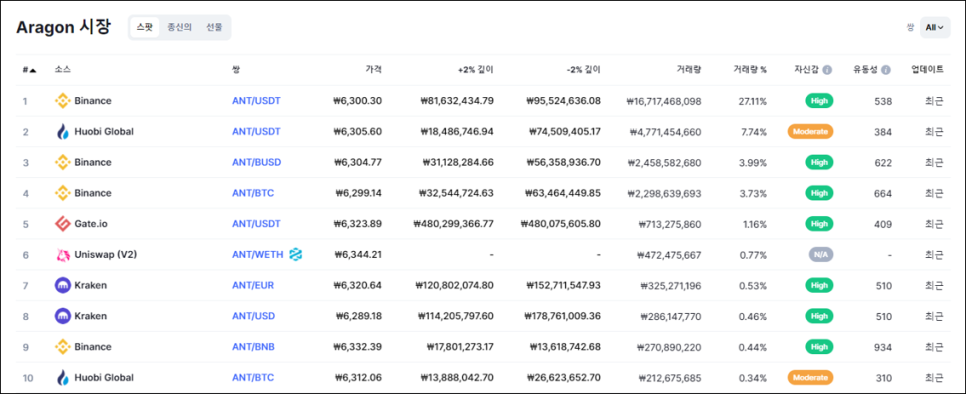This screenshot has width=966, height=394.
Task: Click the Moderate badge for Huobi ANT/USDT
Action: coord(810,132)
